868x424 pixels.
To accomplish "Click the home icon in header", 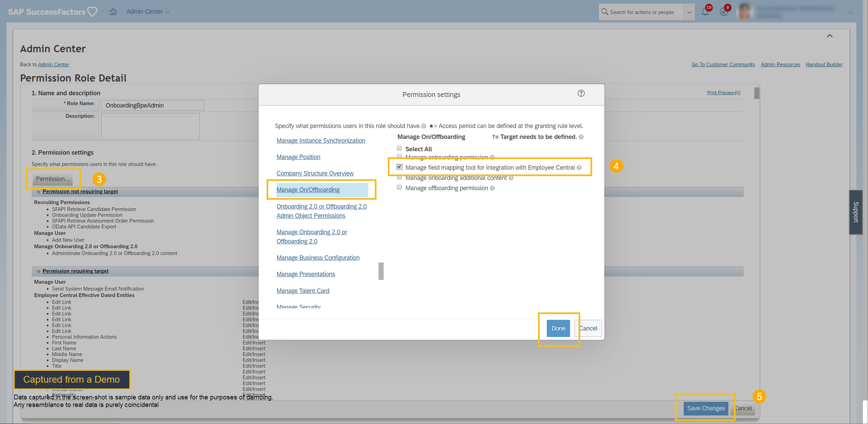I will [x=113, y=12].
